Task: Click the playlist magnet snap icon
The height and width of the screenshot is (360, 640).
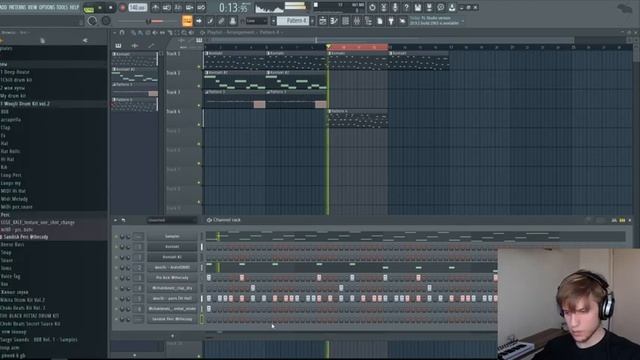Action: click(x=122, y=32)
